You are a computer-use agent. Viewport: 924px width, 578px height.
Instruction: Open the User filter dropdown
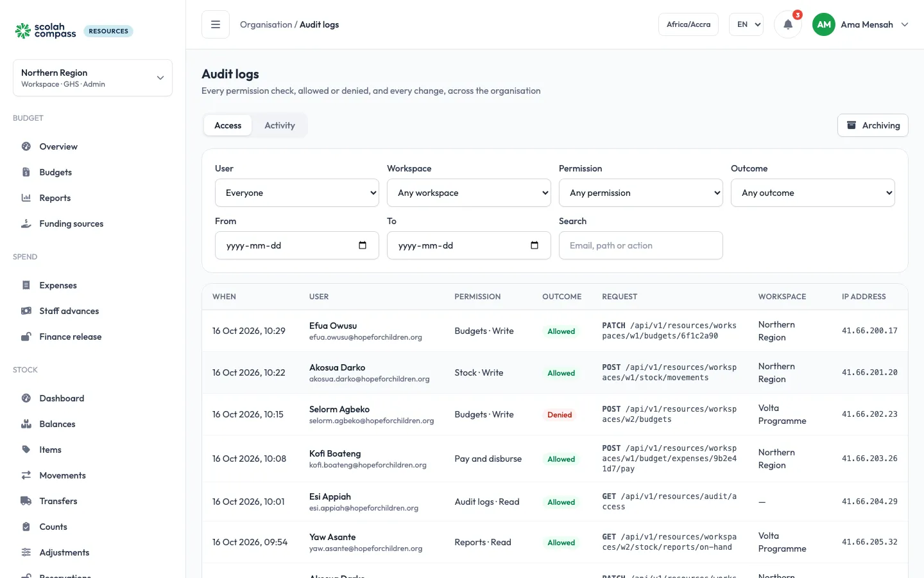coord(297,193)
